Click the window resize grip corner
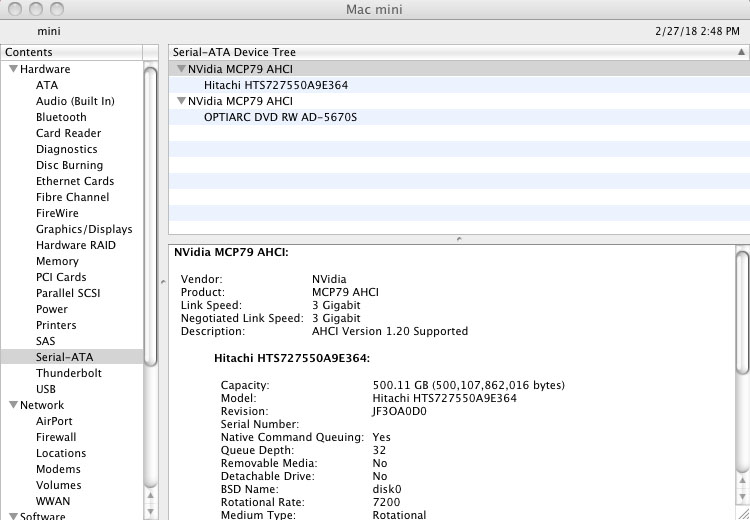Image resolution: width=750 pixels, height=520 pixels. tap(742, 514)
